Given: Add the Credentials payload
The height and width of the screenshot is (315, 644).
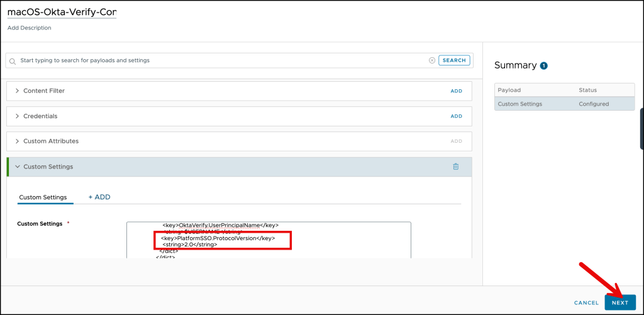Looking at the screenshot, I should pyautogui.click(x=456, y=116).
